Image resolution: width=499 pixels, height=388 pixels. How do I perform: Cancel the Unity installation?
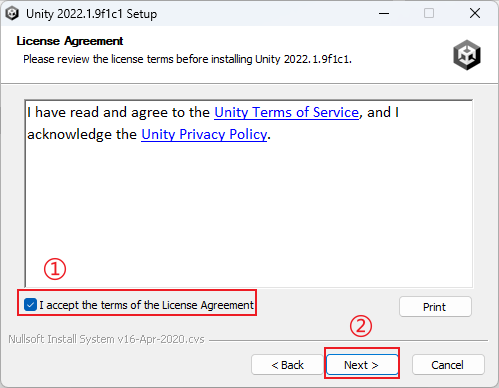point(448,365)
